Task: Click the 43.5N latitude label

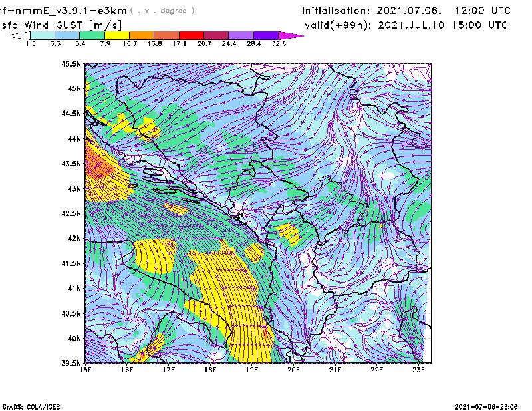Action: tap(71, 164)
